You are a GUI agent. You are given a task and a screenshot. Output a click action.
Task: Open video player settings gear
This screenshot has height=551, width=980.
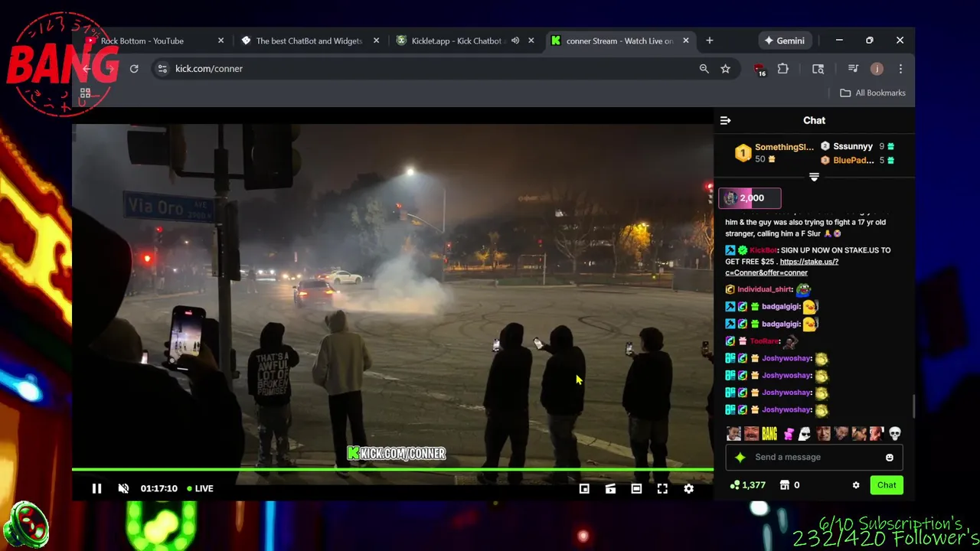[688, 488]
